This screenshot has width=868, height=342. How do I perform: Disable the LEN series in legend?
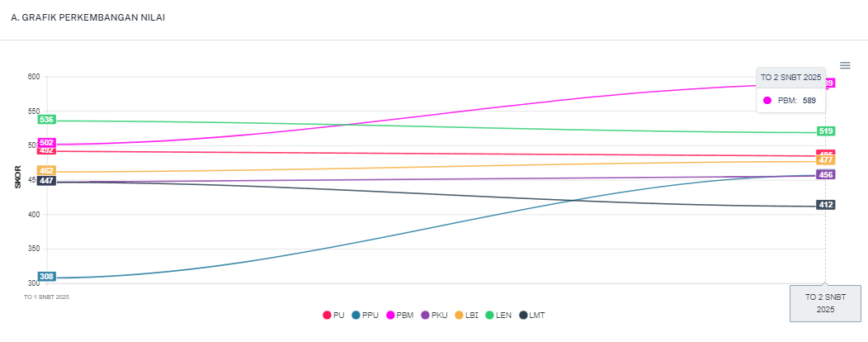[x=500, y=316]
